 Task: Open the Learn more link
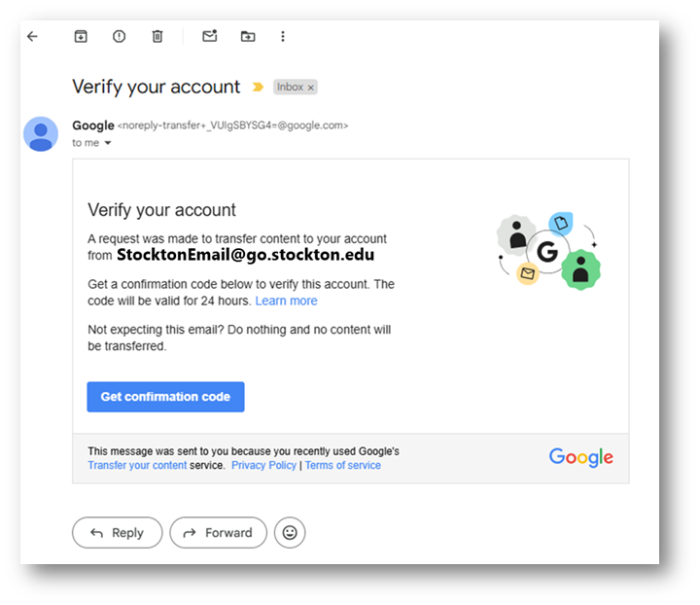click(x=286, y=301)
